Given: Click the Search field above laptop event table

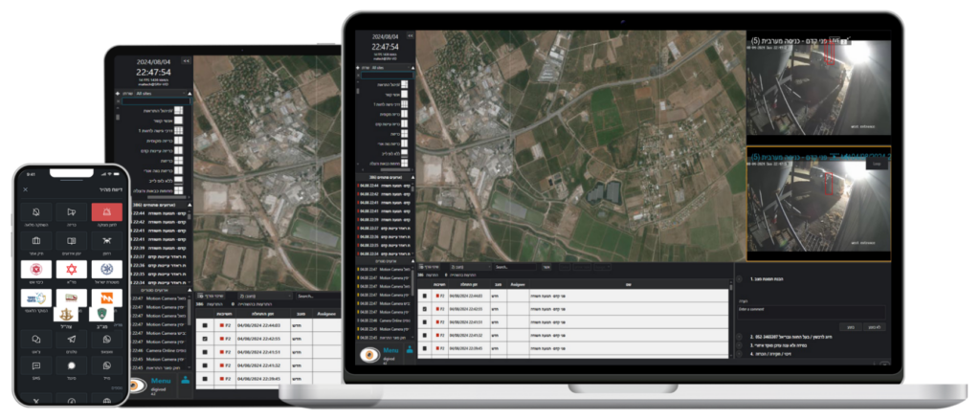Looking at the screenshot, I should tap(517, 267).
